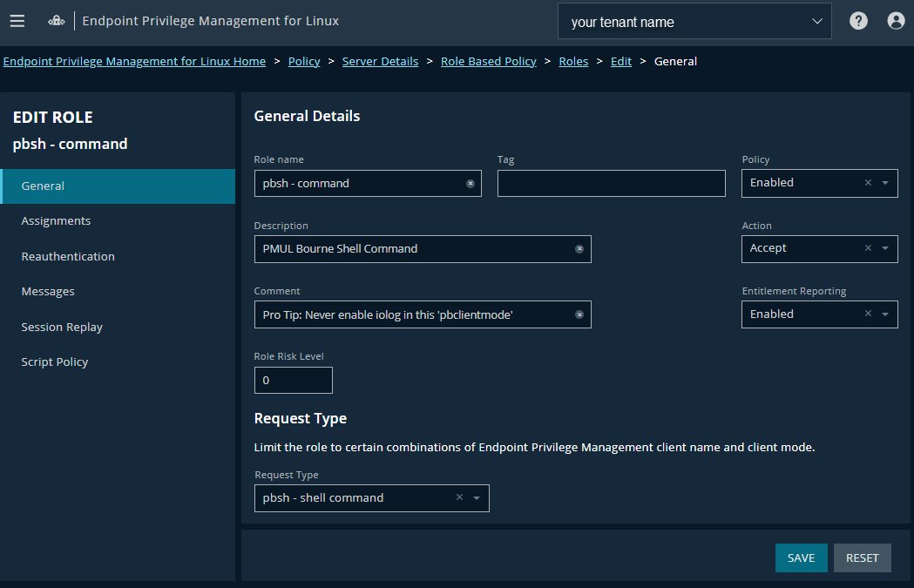The height and width of the screenshot is (588, 914).
Task: Select the General sidebar tab
Action: coord(118,186)
